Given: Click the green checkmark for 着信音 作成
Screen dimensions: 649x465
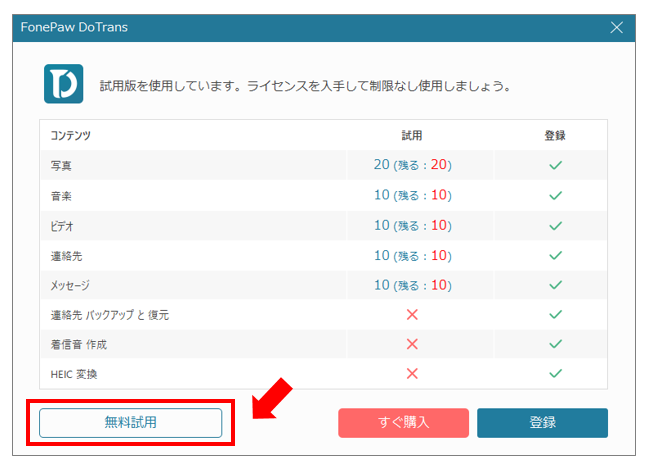Looking at the screenshot, I should click(x=555, y=344).
